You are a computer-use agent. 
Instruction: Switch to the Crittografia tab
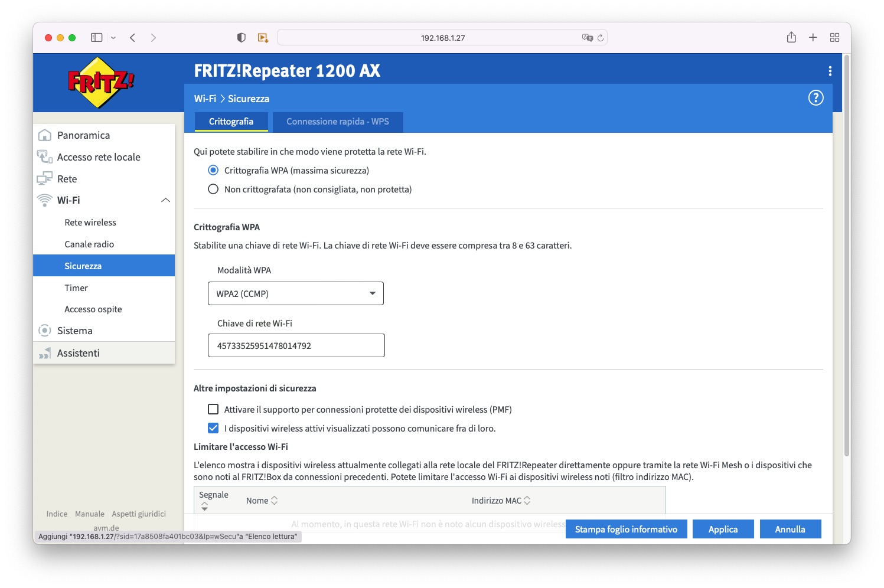click(x=231, y=122)
